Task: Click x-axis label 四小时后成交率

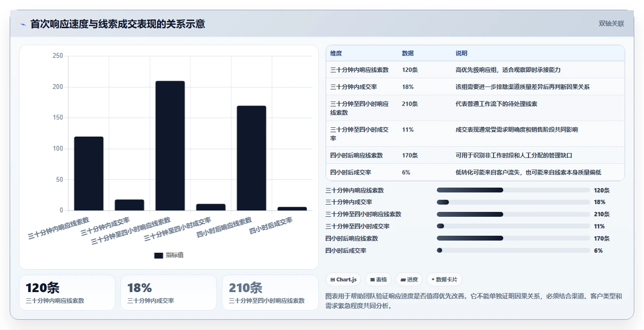Action: click(x=271, y=226)
